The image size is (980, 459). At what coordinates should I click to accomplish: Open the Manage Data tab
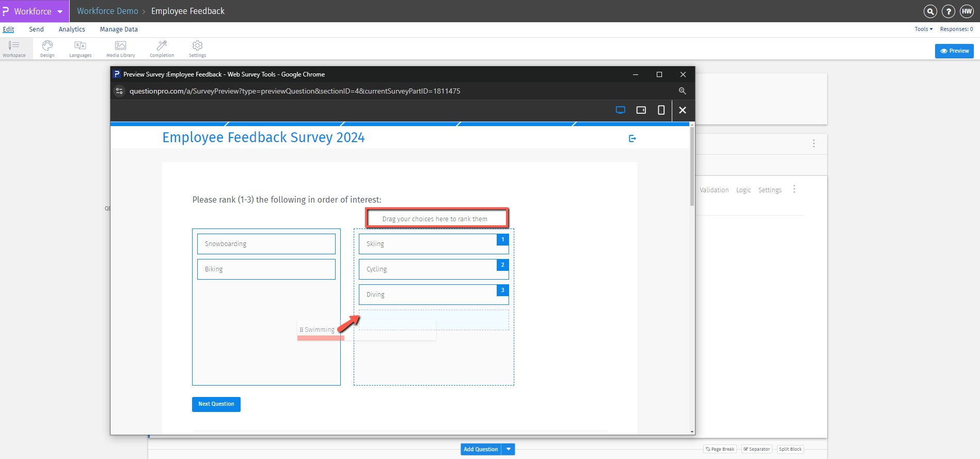[x=119, y=29]
